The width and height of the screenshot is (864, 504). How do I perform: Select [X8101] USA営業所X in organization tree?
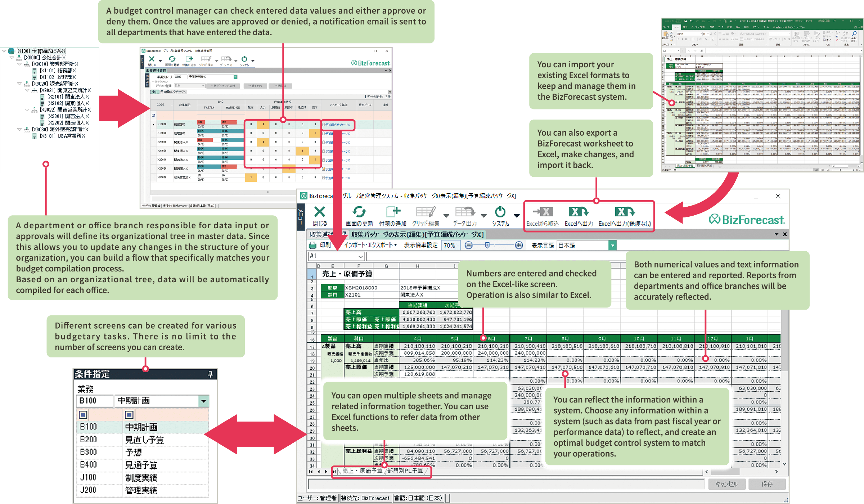pyautogui.click(x=62, y=136)
